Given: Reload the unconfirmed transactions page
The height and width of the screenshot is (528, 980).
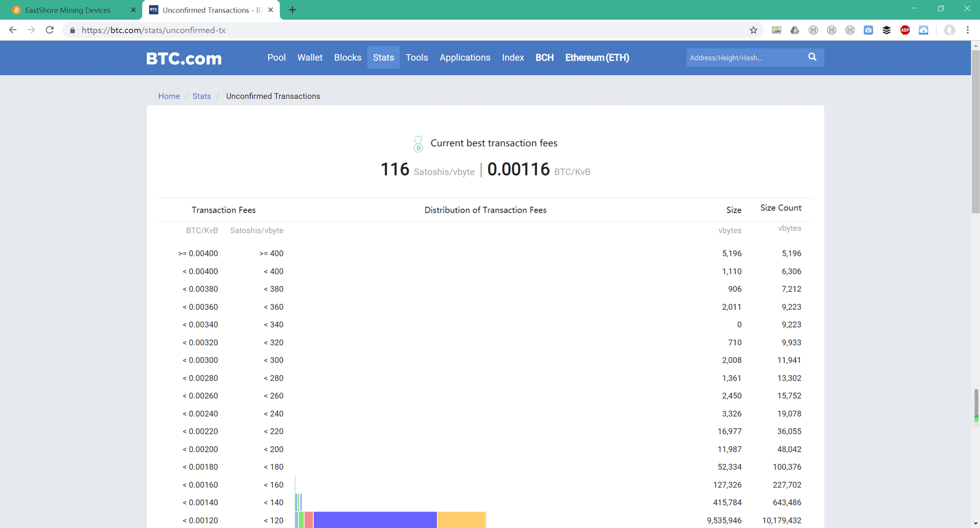Looking at the screenshot, I should (x=50, y=30).
